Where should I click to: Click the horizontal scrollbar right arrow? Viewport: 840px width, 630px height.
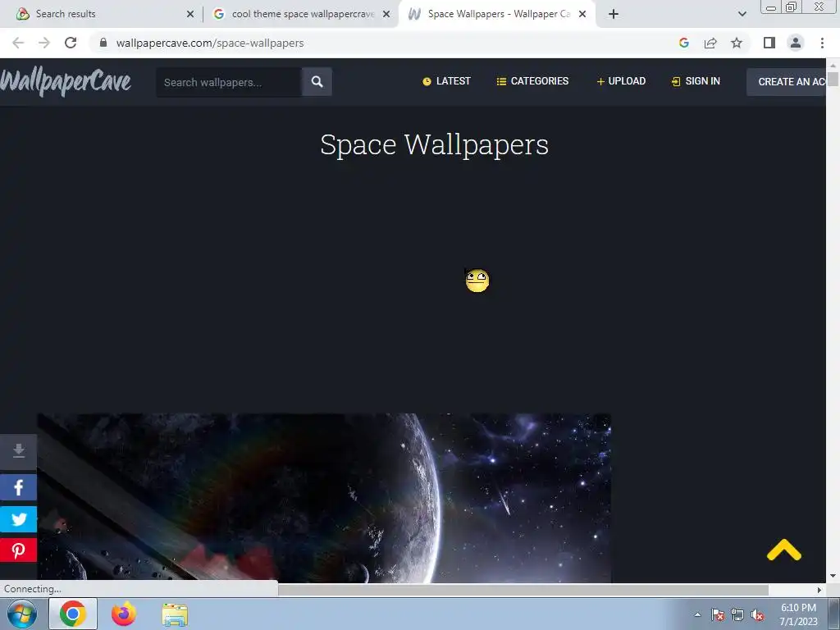819,590
